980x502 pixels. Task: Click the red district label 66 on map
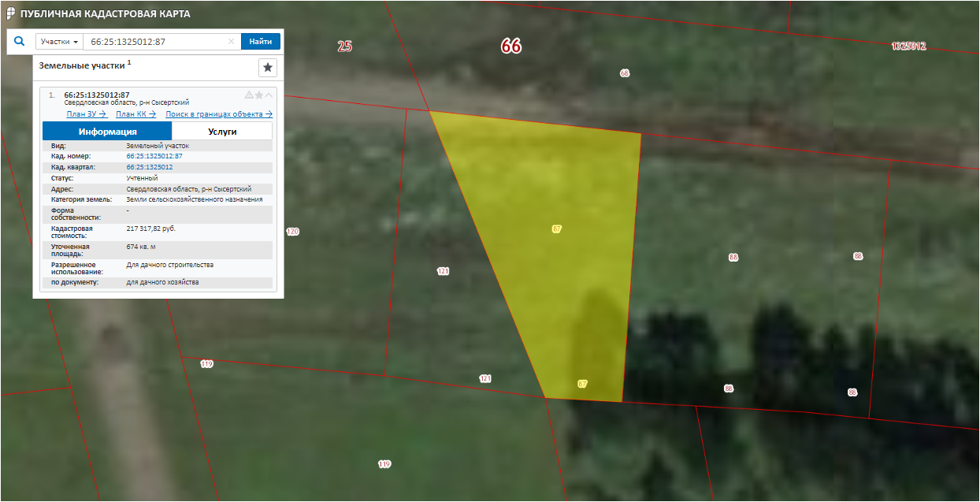click(511, 46)
